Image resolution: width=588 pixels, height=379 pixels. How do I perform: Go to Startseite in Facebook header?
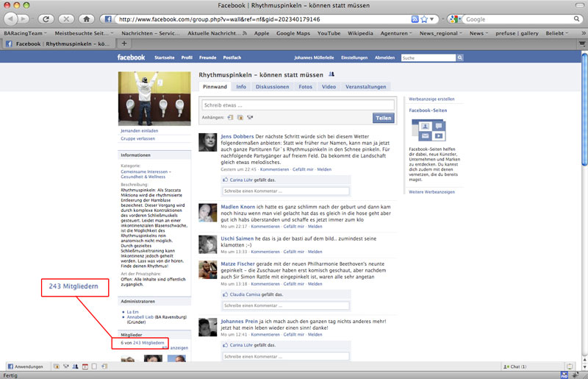coord(164,57)
